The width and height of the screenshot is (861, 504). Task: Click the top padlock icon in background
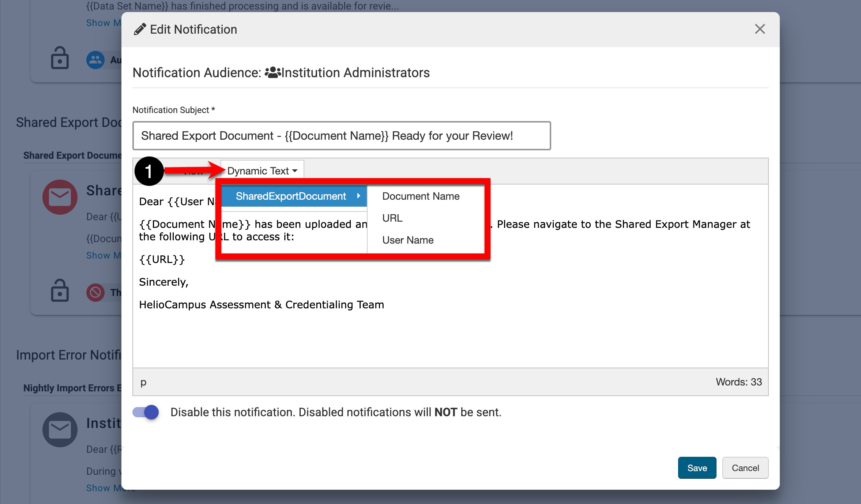point(60,58)
